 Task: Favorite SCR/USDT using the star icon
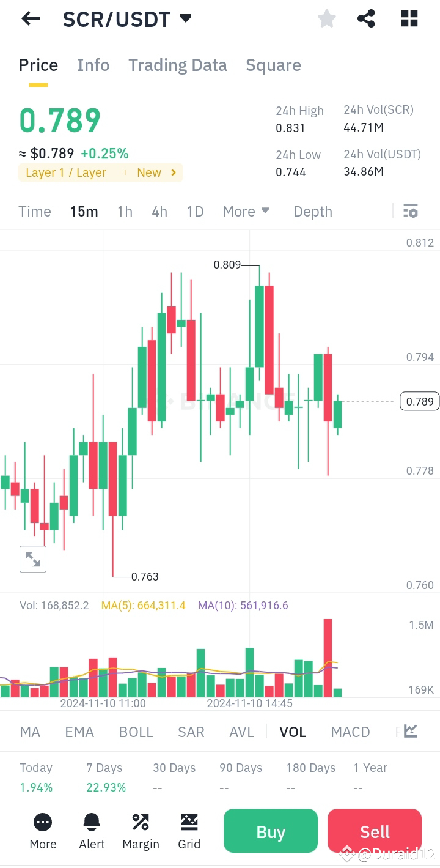click(x=326, y=18)
